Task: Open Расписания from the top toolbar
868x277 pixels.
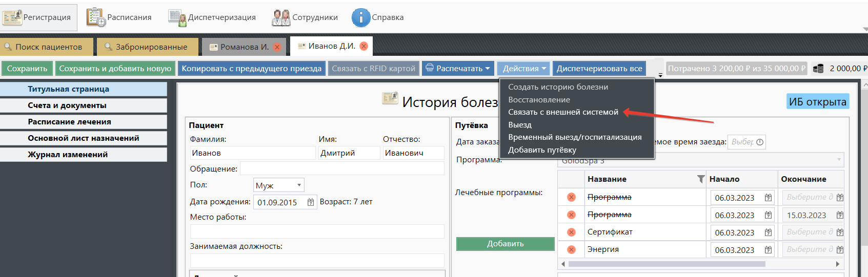Action: pyautogui.click(x=96, y=17)
